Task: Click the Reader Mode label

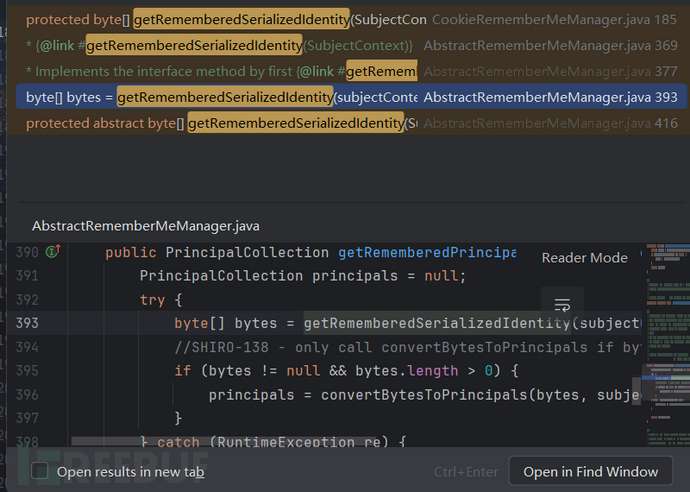Action: tap(584, 258)
